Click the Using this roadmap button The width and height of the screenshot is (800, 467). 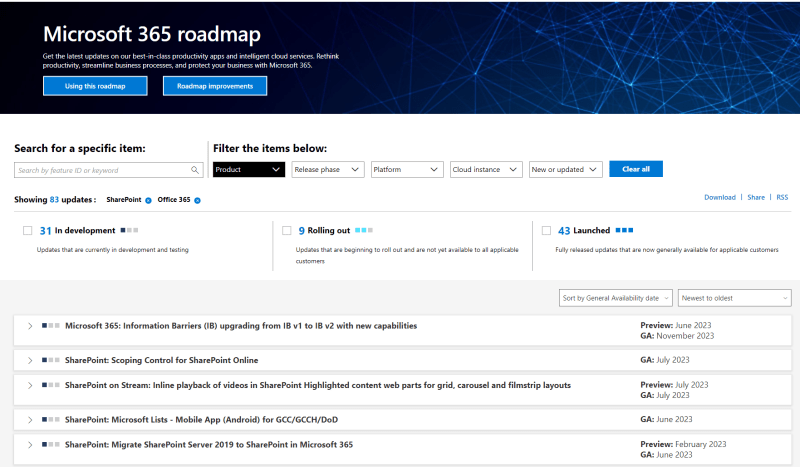click(x=95, y=86)
